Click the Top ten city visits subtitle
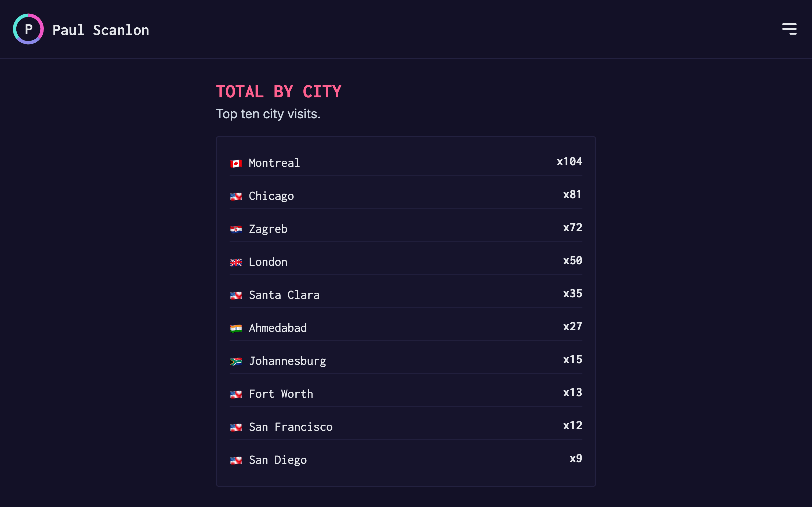Image resolution: width=812 pixels, height=507 pixels. coord(269,114)
